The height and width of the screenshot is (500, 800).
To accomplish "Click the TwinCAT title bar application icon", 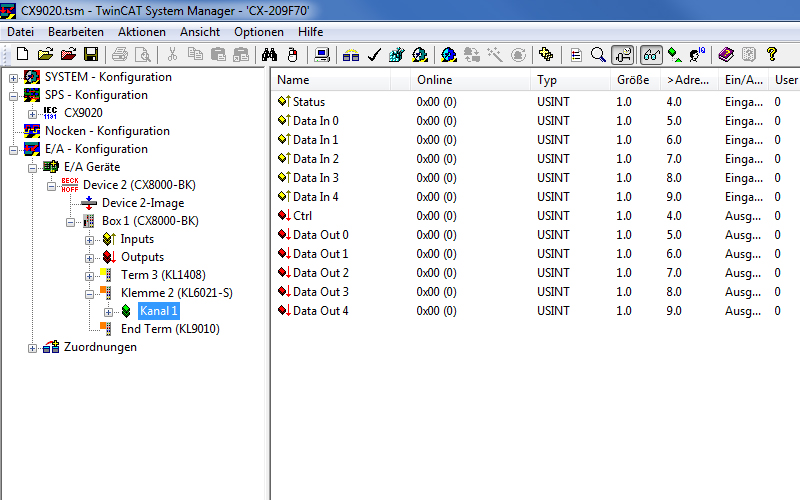I will click(x=8, y=10).
